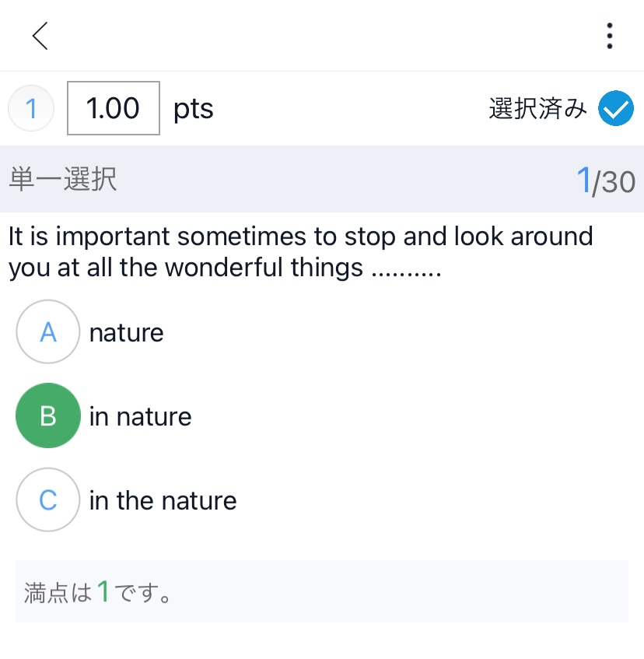Tap the back arrow icon

(x=40, y=36)
